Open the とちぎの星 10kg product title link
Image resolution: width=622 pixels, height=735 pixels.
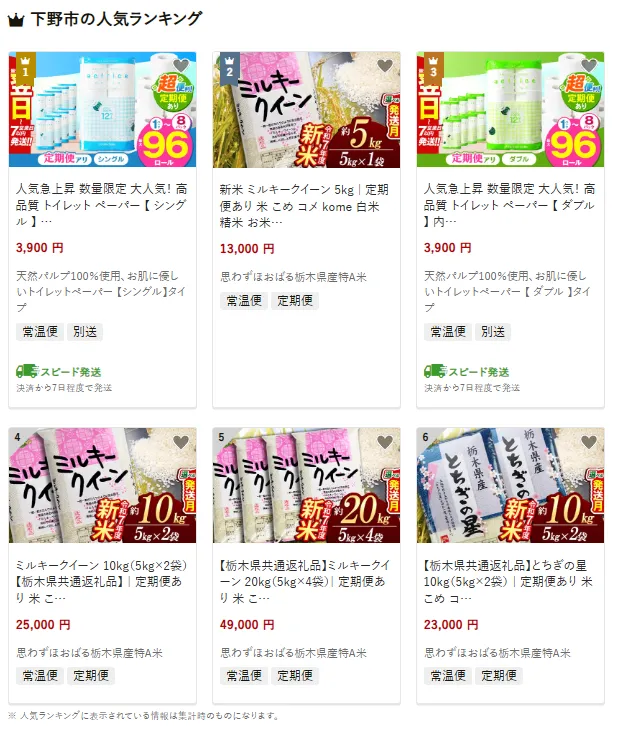(509, 581)
